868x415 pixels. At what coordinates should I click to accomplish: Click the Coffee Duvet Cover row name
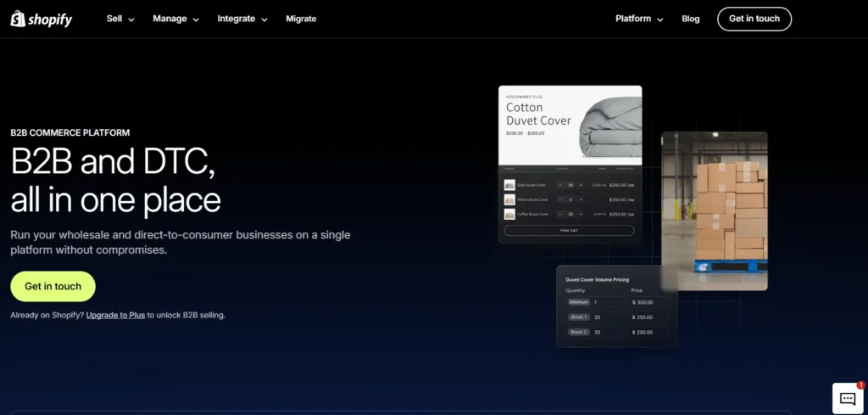[x=533, y=215]
